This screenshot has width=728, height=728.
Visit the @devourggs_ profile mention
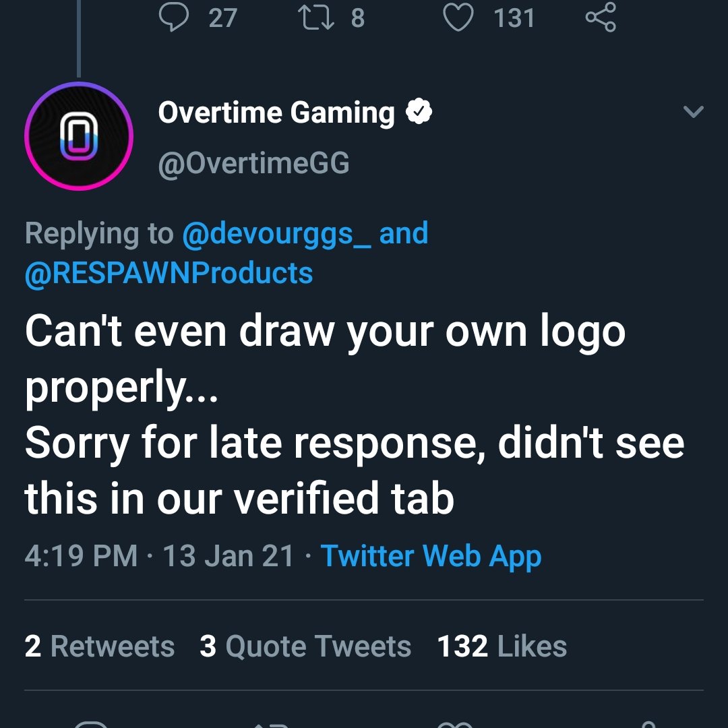[276, 234]
